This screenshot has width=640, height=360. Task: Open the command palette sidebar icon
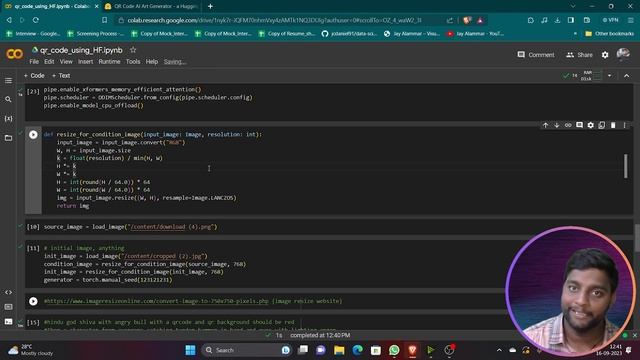pos(8,307)
